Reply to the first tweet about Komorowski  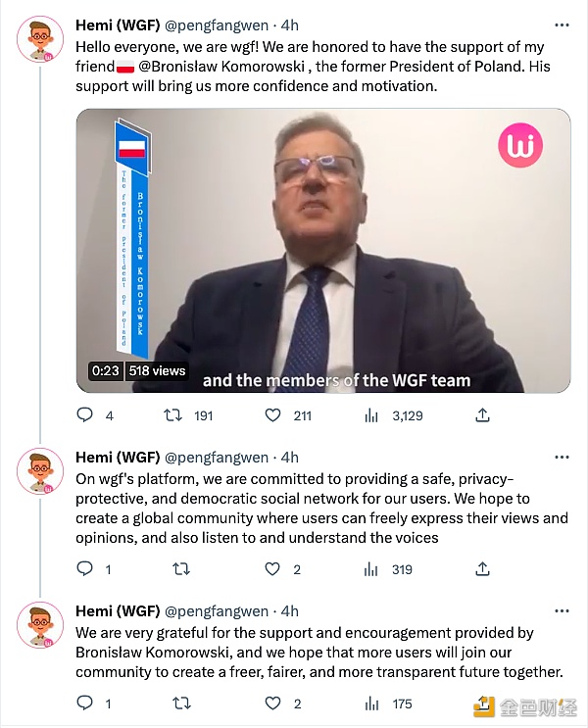pos(85,415)
